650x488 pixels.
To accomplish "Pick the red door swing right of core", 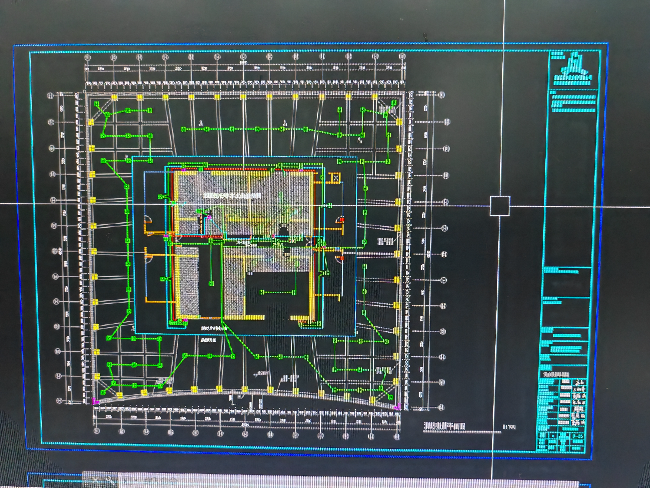I will coord(342,220).
